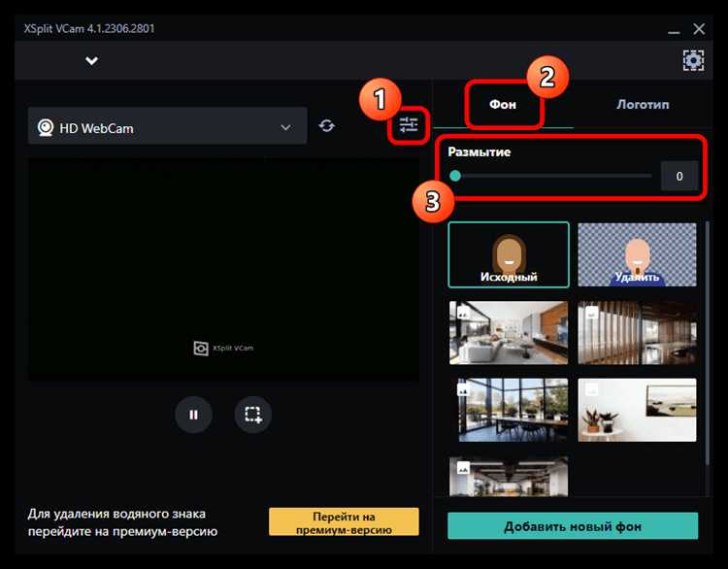Switch to the Фон tab
This screenshot has height=569, width=728.
click(503, 105)
